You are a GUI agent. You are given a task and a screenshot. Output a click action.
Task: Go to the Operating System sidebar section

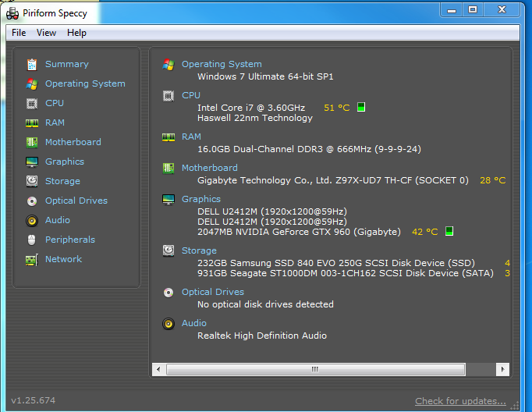(x=85, y=83)
